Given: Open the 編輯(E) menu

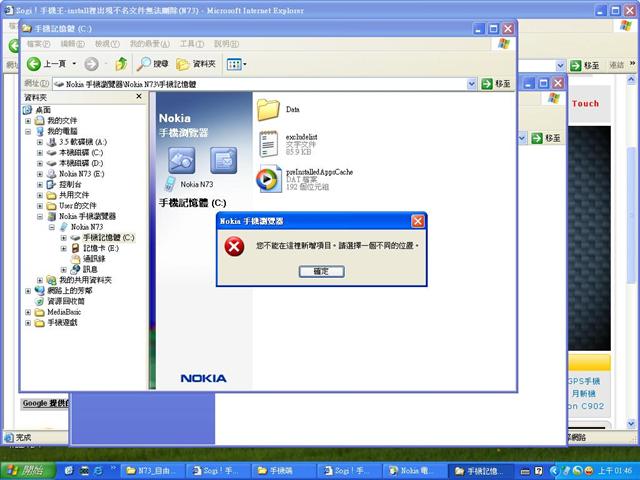Looking at the screenshot, I should click(x=72, y=44).
